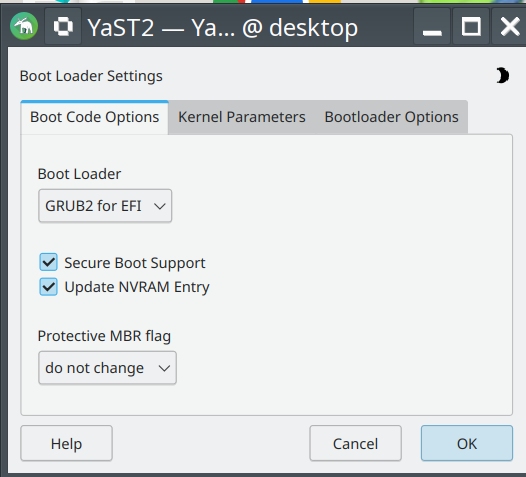Uncheck Update NVRAM Entry
The height and width of the screenshot is (477, 526).
(49, 287)
